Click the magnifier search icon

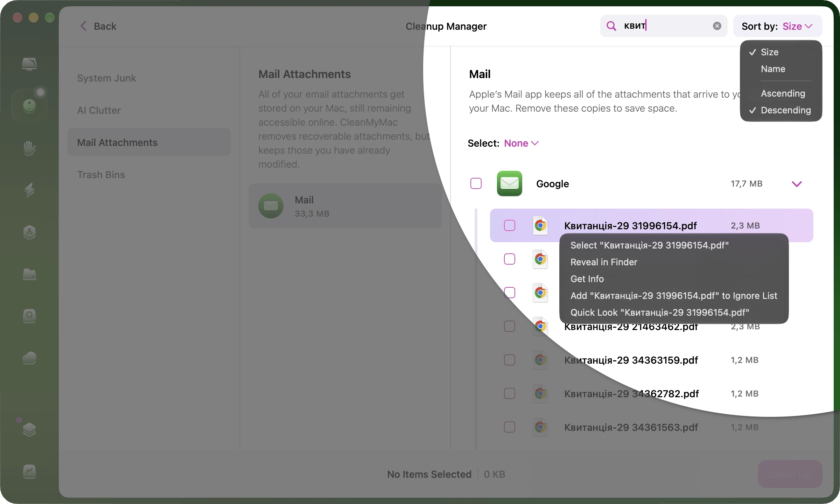[611, 26]
